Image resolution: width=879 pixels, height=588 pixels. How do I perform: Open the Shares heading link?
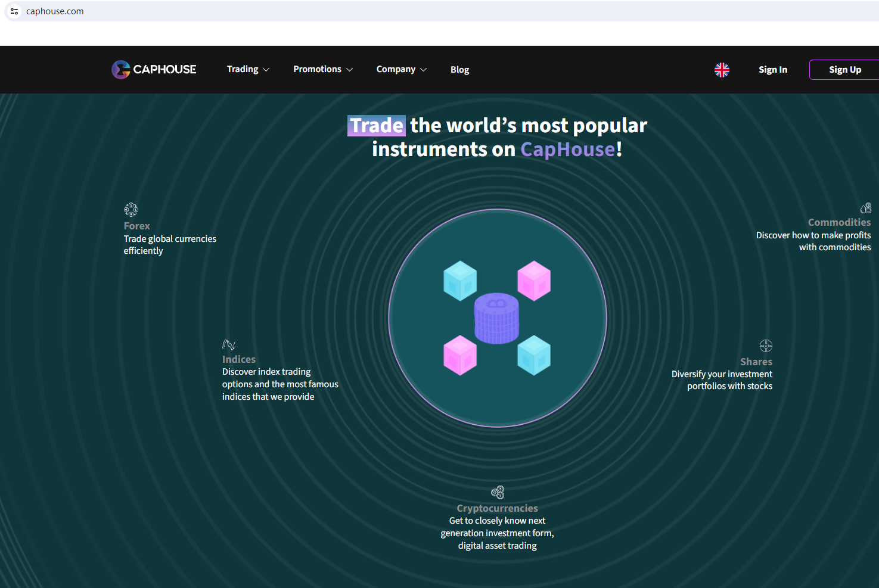pos(756,362)
